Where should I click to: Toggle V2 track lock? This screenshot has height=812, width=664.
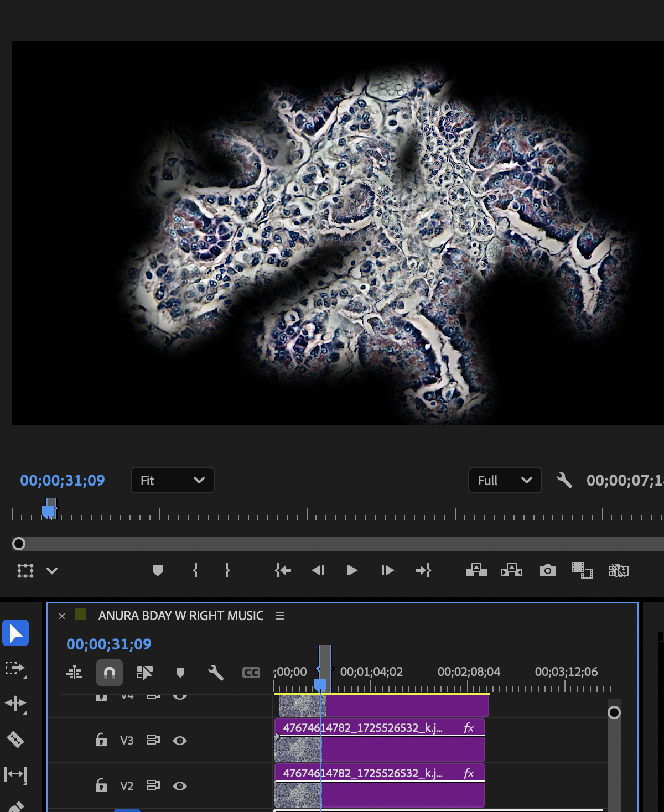pos(101,785)
